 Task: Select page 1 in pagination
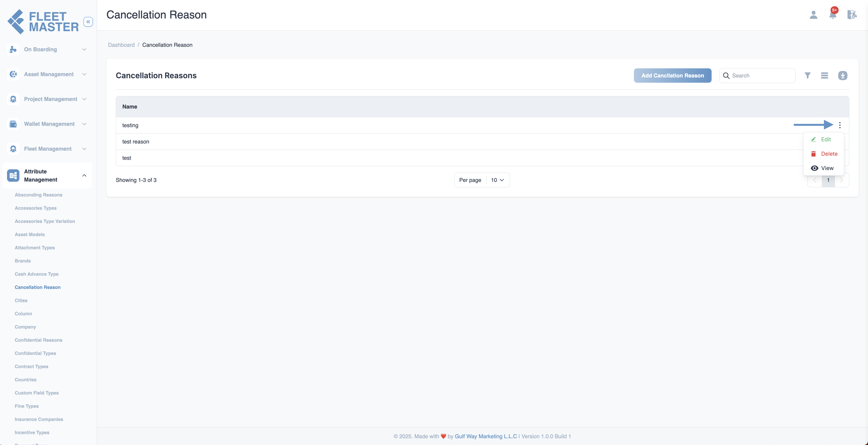[x=828, y=180]
